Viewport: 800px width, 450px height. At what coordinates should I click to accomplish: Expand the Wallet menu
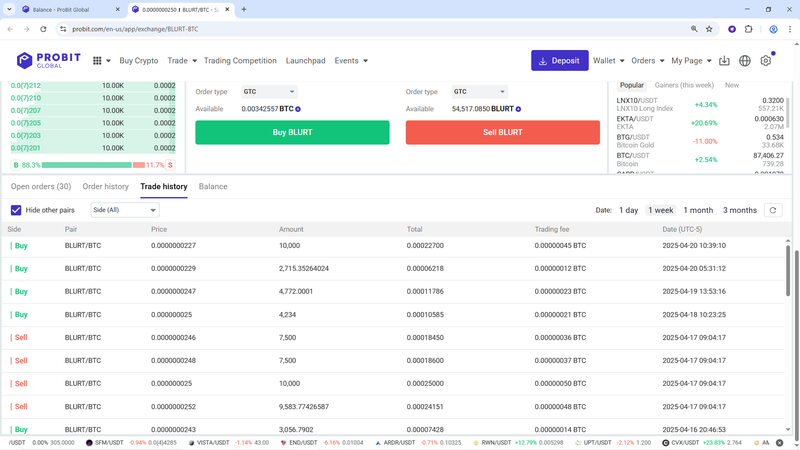coord(609,61)
